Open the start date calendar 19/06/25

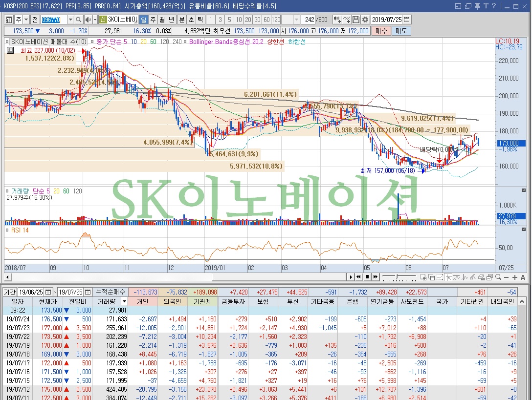tap(48, 292)
